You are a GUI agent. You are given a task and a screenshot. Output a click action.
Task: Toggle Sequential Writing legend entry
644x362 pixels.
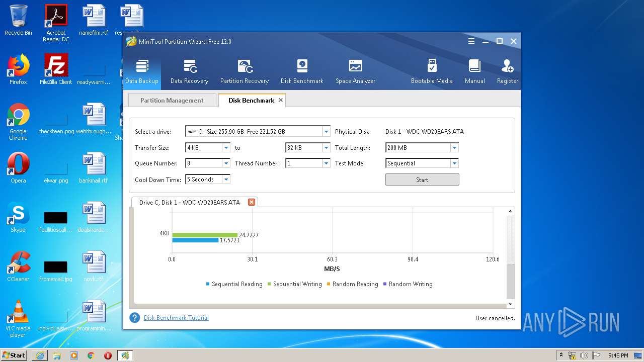294,284
